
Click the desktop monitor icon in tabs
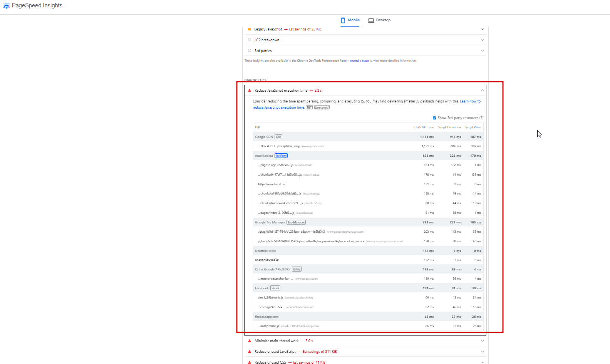tap(371, 20)
